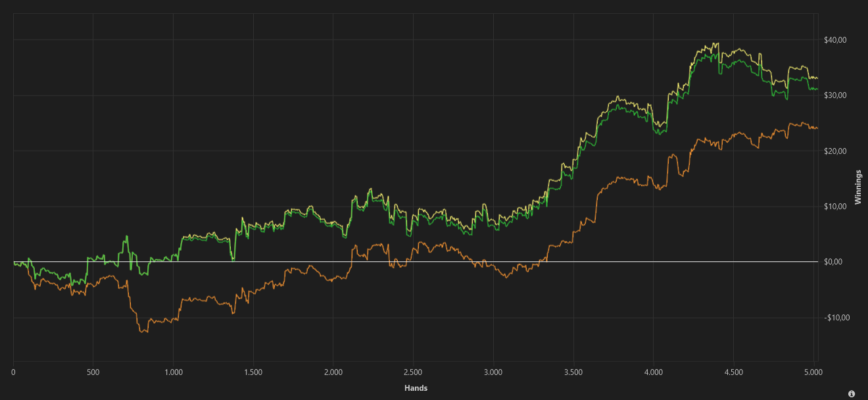Image resolution: width=868 pixels, height=400 pixels.
Task: Click the "1.500" x-axis tick label
Action: [253, 372]
